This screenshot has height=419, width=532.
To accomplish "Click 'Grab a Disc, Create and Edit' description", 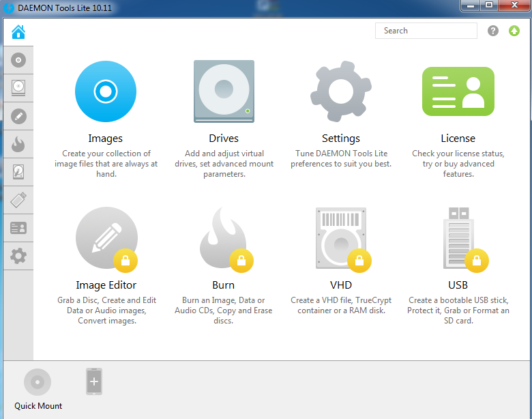I will (x=106, y=310).
